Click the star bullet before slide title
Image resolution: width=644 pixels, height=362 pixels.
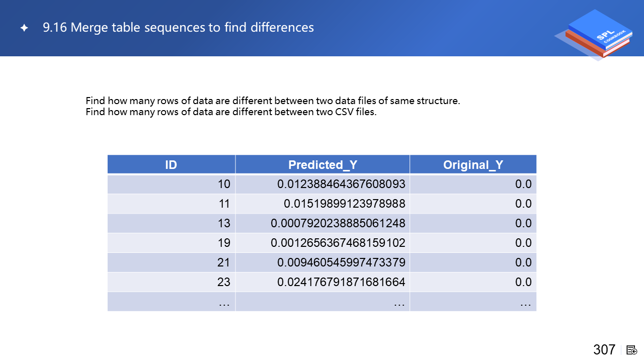tap(24, 28)
